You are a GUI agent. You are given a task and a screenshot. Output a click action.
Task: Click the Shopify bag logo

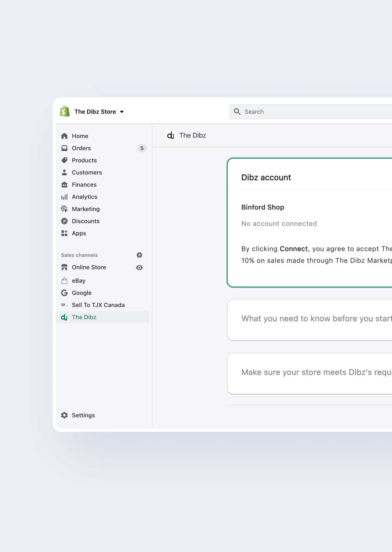tap(65, 112)
